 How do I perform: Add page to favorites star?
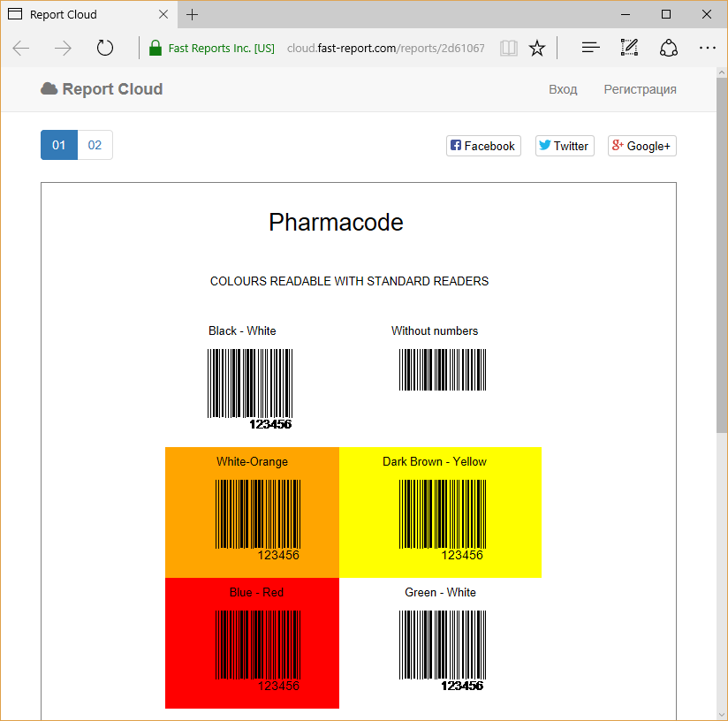537,48
